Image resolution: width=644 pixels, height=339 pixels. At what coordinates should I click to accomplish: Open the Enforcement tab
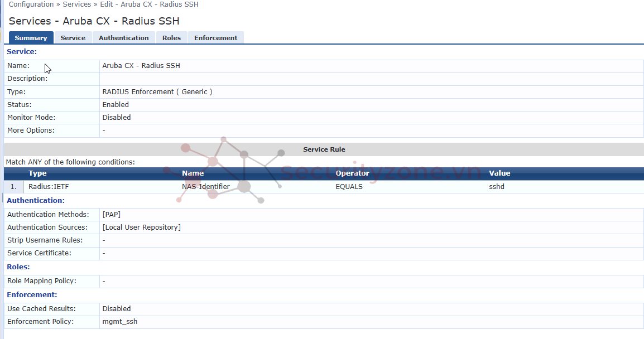[215, 38]
